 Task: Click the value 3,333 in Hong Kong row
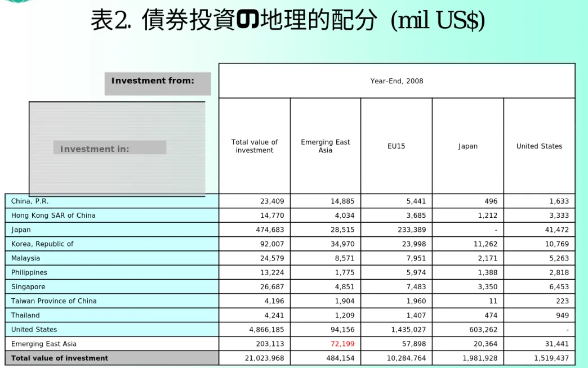(x=559, y=216)
